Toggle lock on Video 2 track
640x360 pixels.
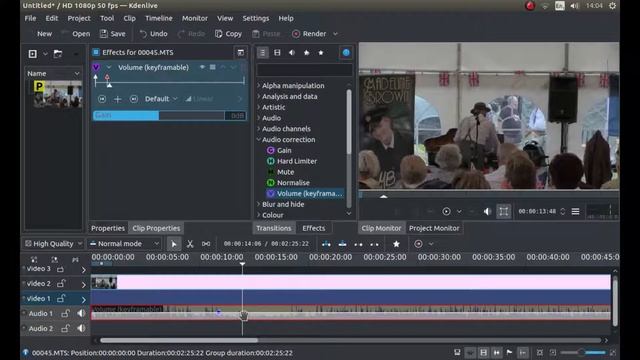tap(61, 283)
